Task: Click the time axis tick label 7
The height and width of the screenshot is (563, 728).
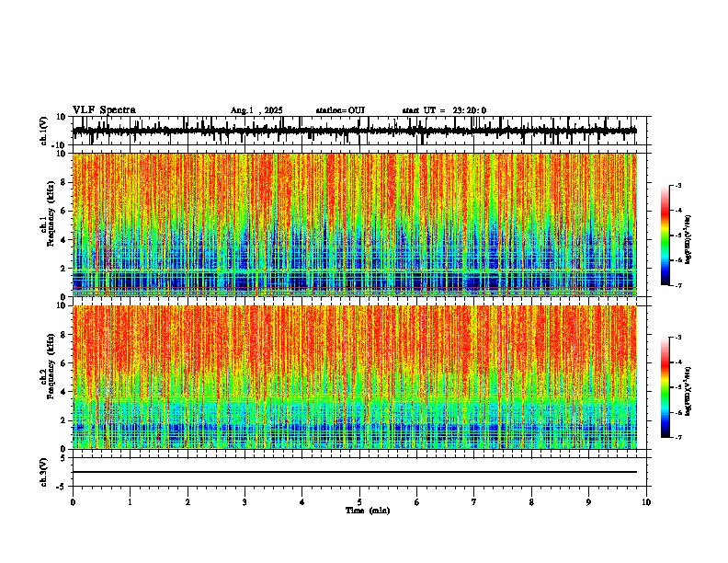Action: [x=474, y=502]
